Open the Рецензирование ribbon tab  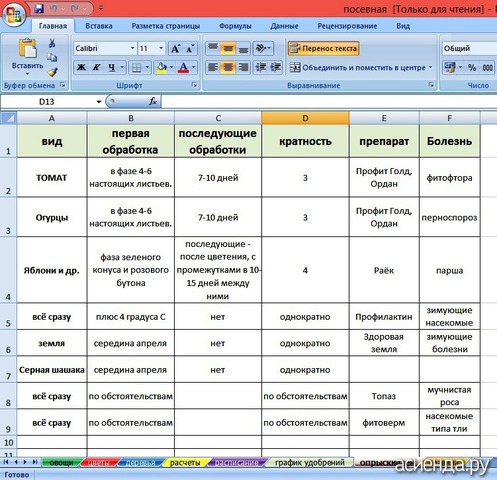(347, 26)
